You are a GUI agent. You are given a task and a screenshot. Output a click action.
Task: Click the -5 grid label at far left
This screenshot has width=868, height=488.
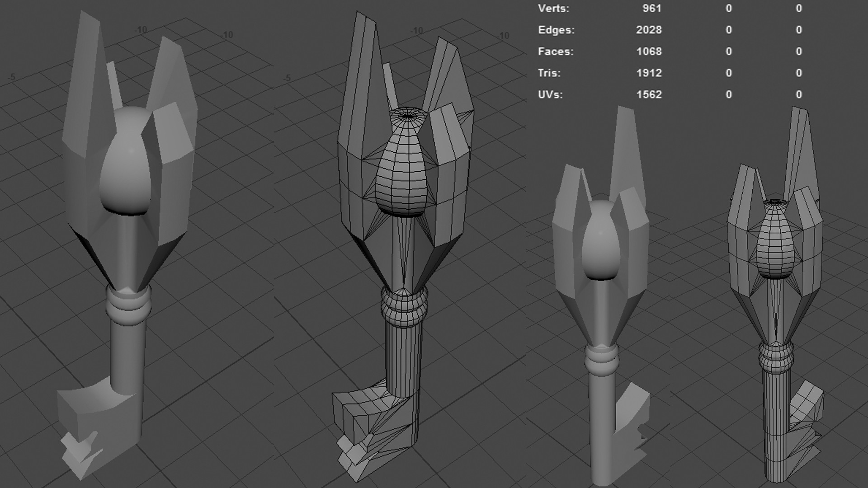[x=12, y=77]
